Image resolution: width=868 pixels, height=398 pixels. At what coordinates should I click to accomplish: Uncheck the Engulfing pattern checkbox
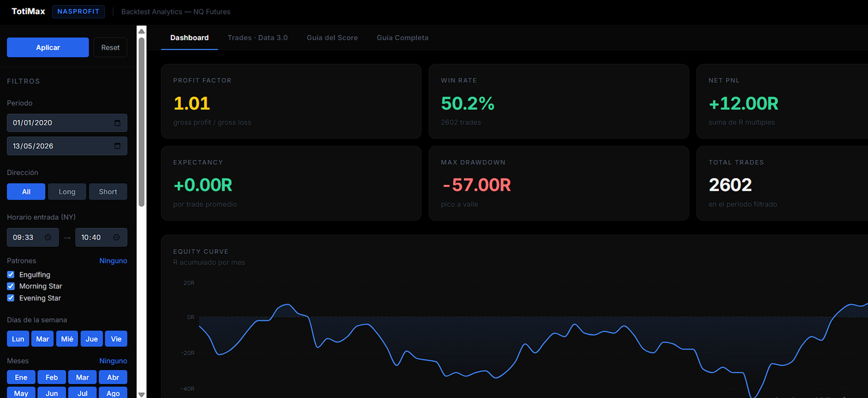[x=11, y=275]
